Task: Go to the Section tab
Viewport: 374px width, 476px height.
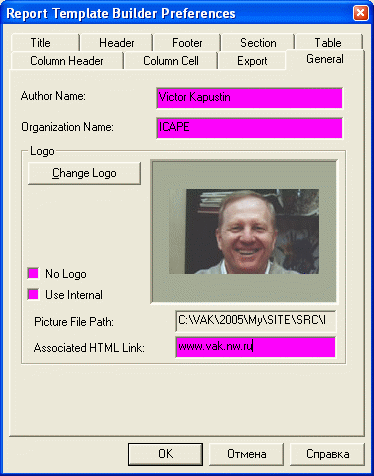Action: [258, 43]
